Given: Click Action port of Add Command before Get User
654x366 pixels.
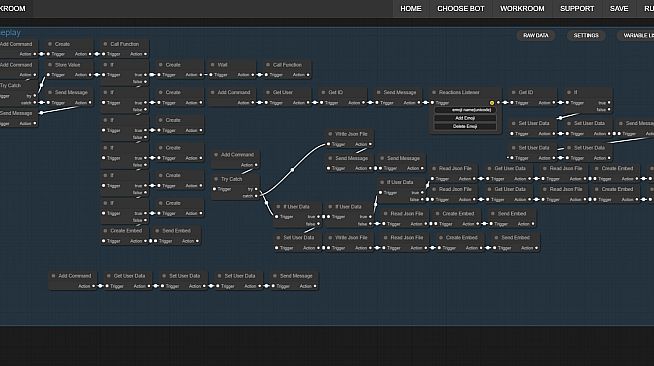Looking at the screenshot, I should [x=252, y=103].
